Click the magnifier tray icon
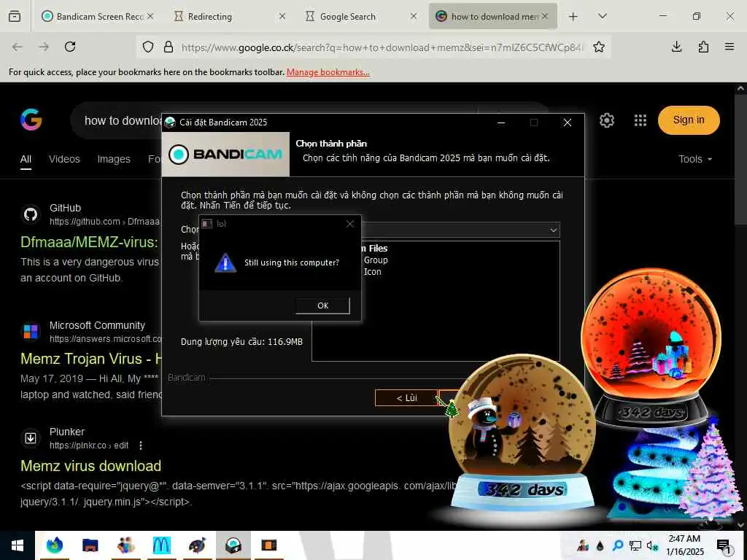This screenshot has width=747, height=560. [618, 545]
